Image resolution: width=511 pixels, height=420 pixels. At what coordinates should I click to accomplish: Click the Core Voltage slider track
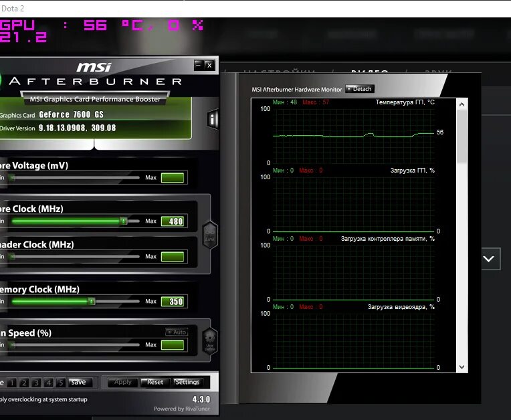coord(76,178)
